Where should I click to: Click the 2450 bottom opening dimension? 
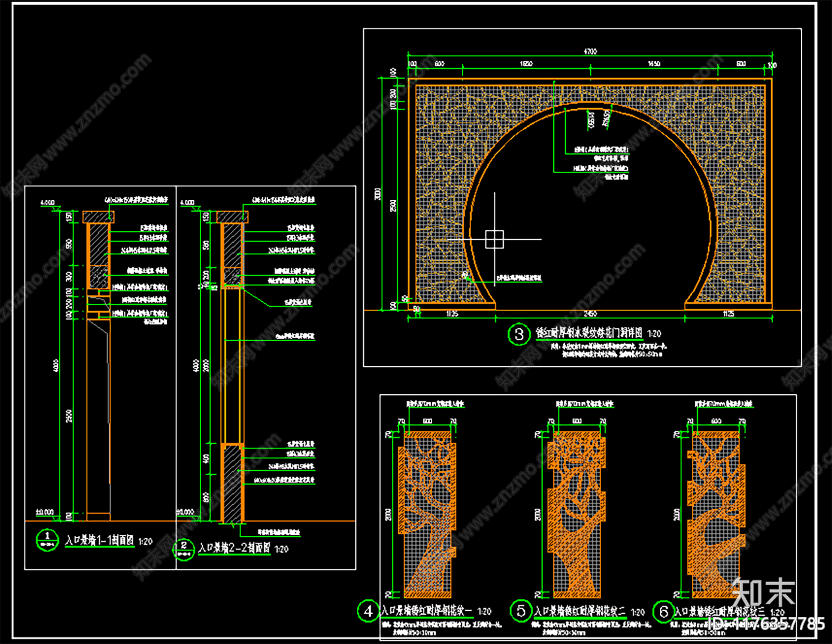click(590, 314)
